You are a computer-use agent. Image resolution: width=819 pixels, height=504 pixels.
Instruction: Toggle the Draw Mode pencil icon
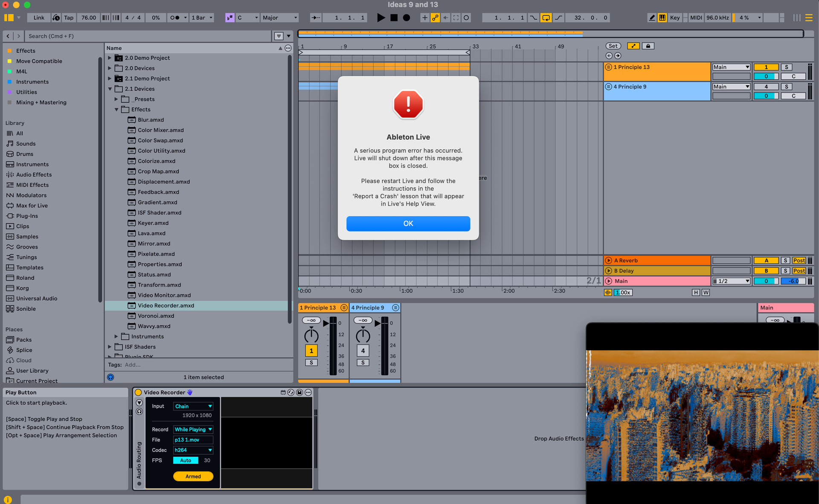(652, 17)
